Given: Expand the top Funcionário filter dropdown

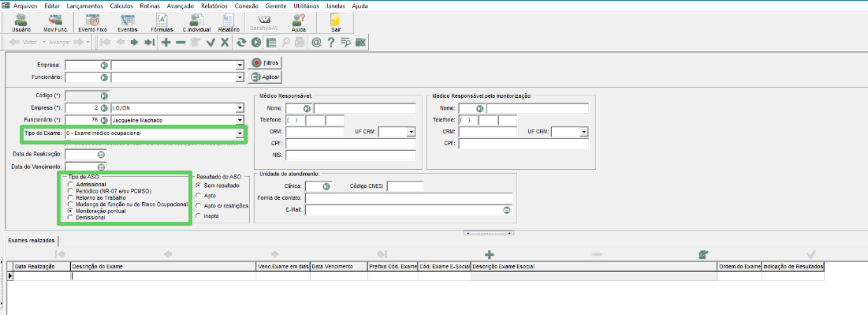Looking at the screenshot, I should (240, 77).
